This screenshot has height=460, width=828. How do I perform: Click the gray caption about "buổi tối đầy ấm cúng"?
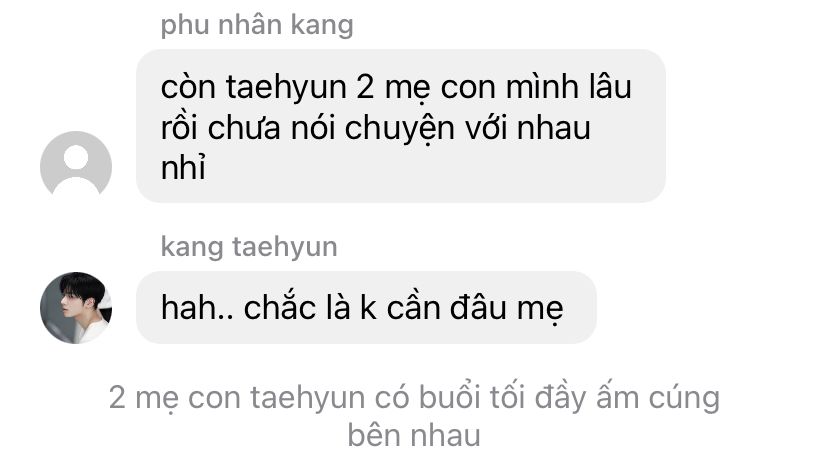point(414,416)
